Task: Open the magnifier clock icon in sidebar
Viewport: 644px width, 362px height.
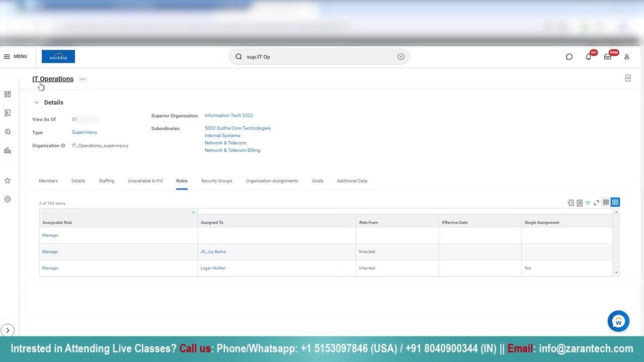Action: click(x=8, y=132)
